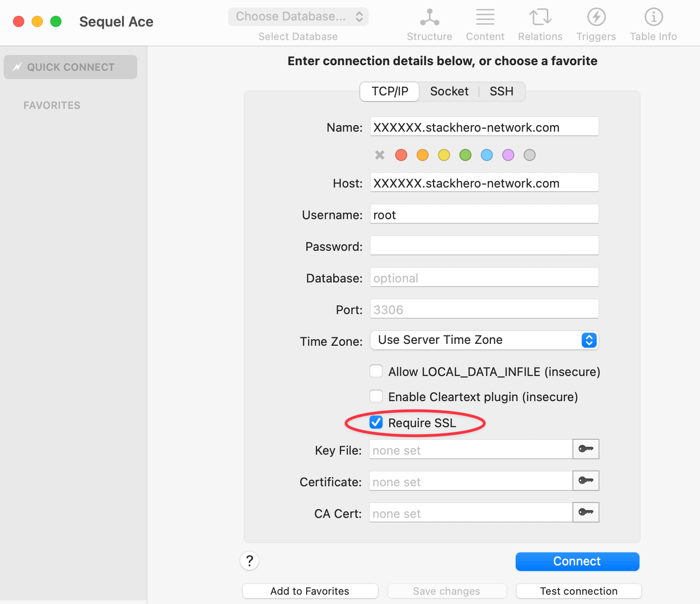Open certificate picker with key icon

pos(586,481)
